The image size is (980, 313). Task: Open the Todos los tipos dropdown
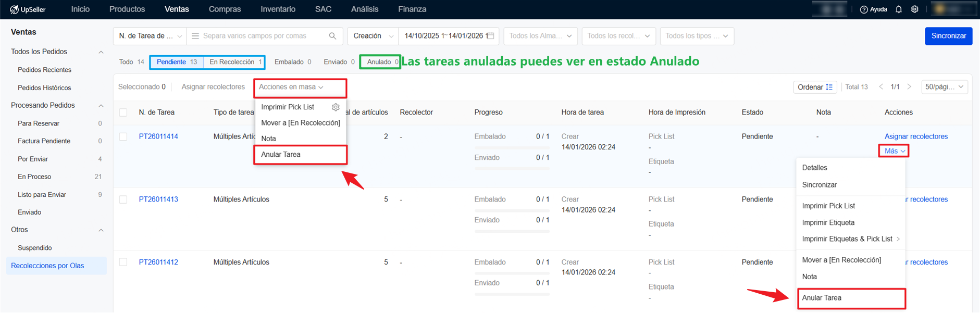pos(697,36)
